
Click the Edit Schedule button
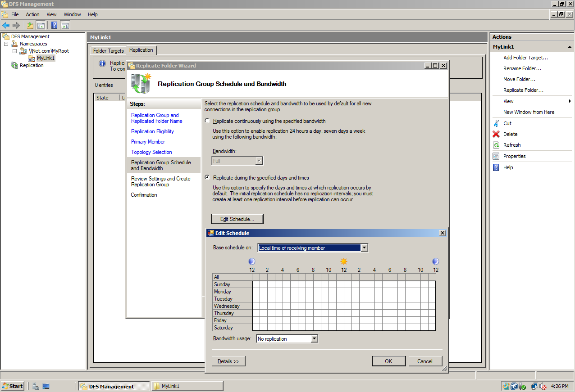(237, 219)
